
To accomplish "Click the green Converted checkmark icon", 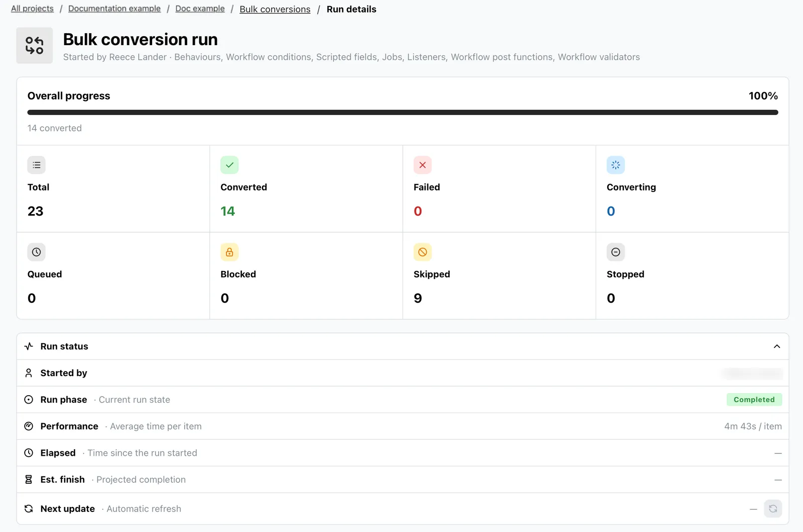I will (x=229, y=165).
